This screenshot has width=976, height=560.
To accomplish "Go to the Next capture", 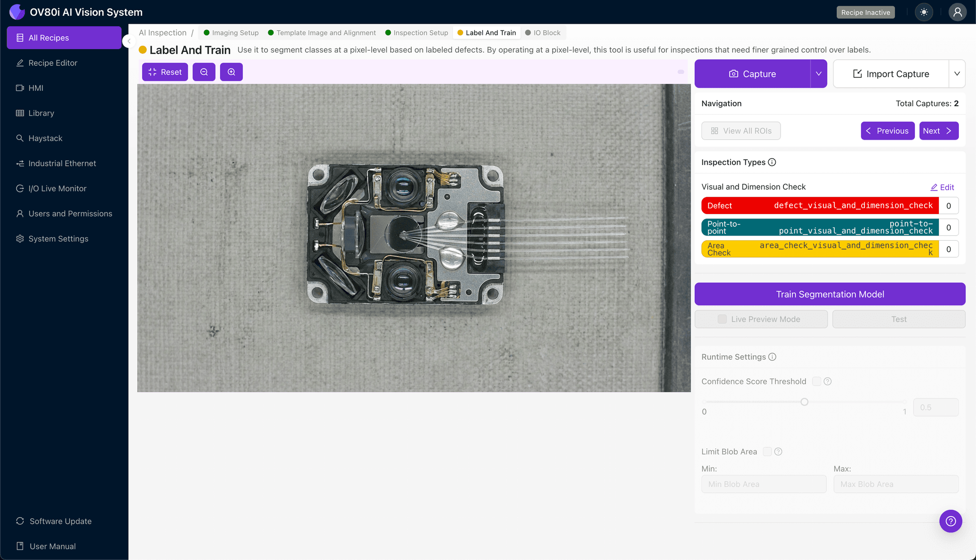I will click(x=938, y=131).
